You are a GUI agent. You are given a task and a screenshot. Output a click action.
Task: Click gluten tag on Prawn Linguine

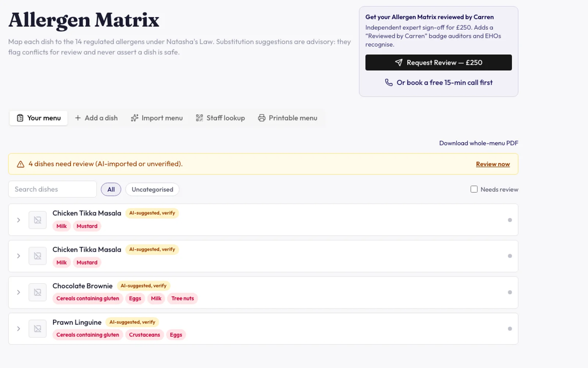(x=88, y=335)
